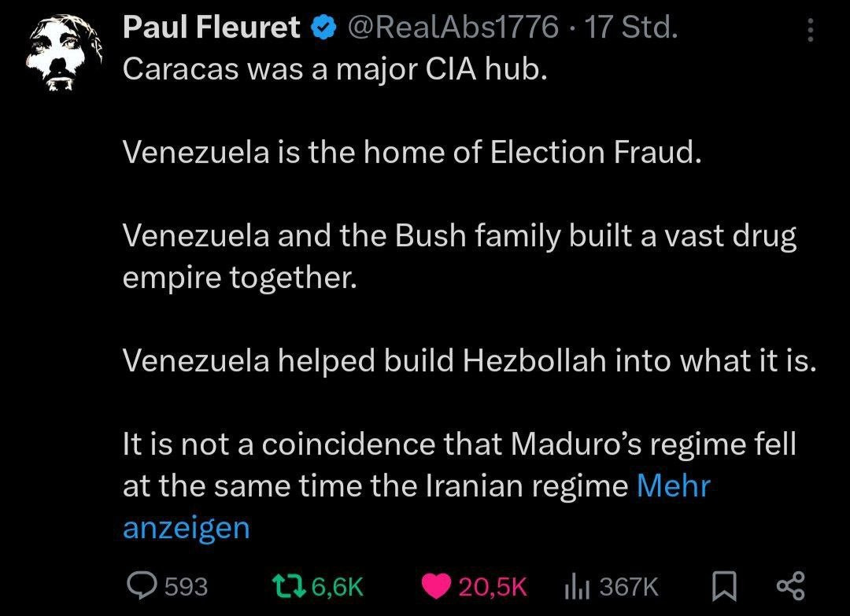
Task: Click the share icon on the tweet
Action: click(x=790, y=585)
